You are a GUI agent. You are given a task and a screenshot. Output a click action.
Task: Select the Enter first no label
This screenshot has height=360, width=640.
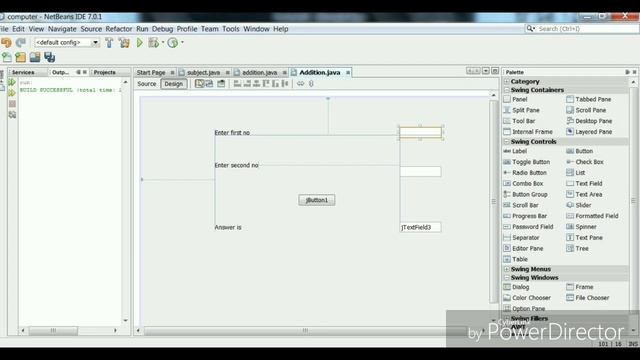[232, 133]
